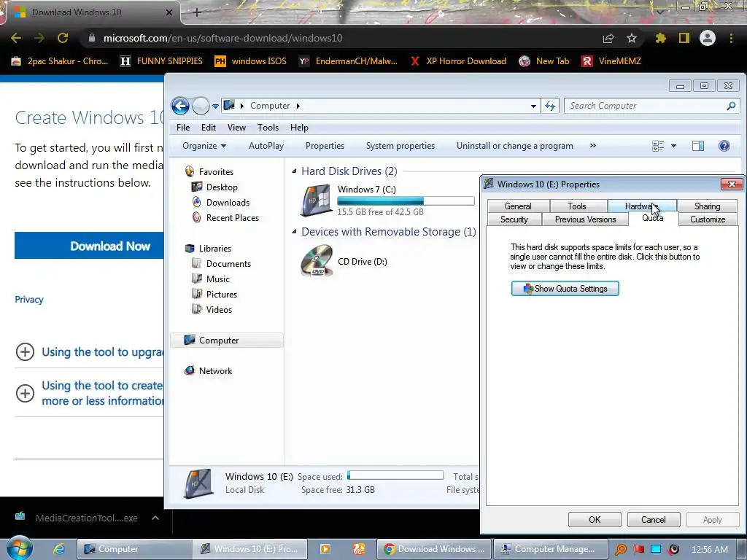Select the Windows 7 (C:) drive icon
This screenshot has width=747, height=560.
(x=316, y=201)
